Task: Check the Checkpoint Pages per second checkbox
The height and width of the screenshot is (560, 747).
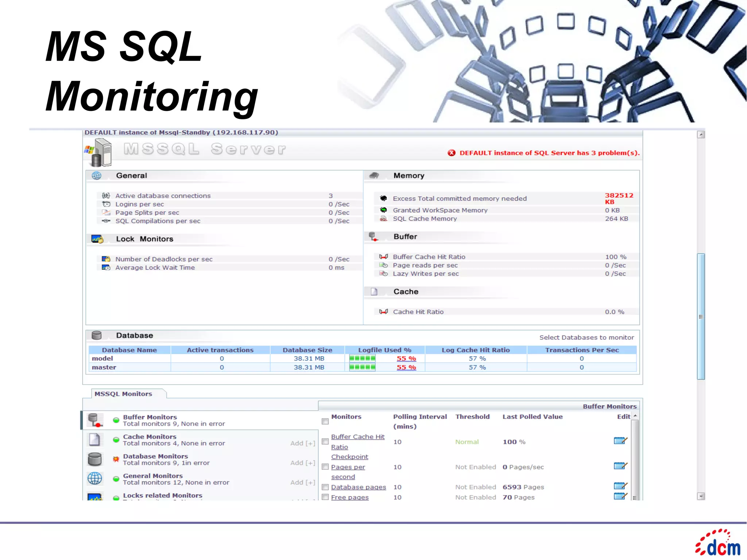Action: 325,467
